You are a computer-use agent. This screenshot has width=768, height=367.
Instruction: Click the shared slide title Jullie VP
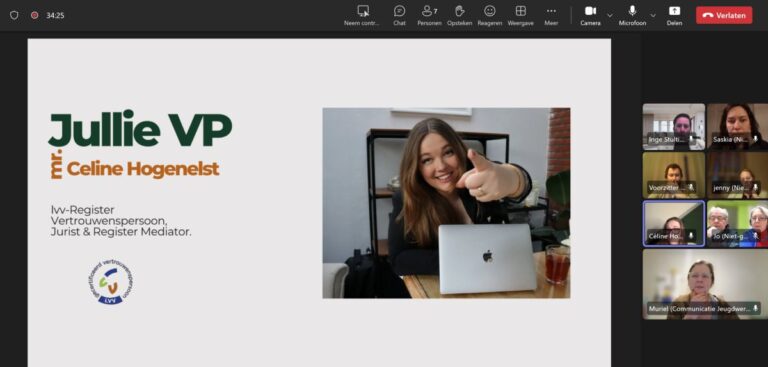[x=140, y=129]
